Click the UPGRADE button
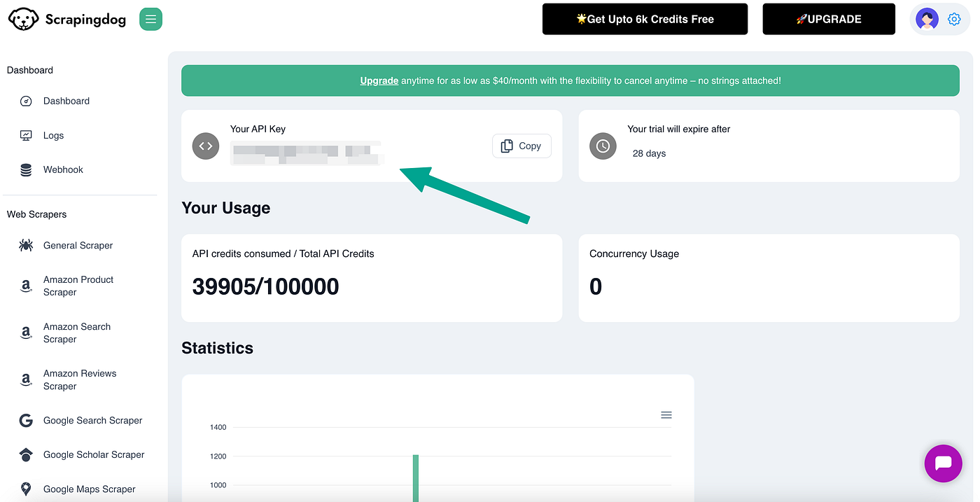 828,19
